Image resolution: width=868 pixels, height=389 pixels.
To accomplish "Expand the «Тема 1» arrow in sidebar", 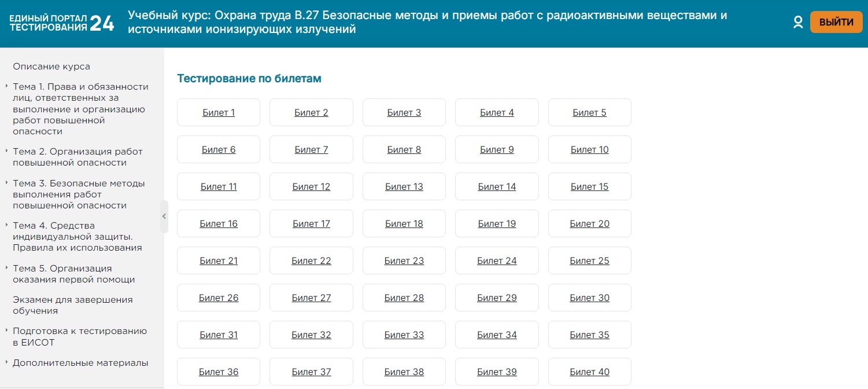I will (x=6, y=87).
